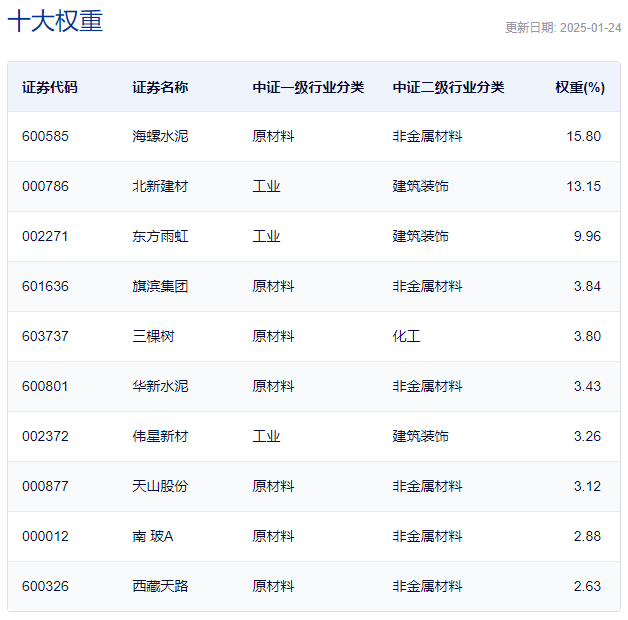The width and height of the screenshot is (628, 620).
Task: Click stock name 东方雨虹
Action: [x=160, y=236]
